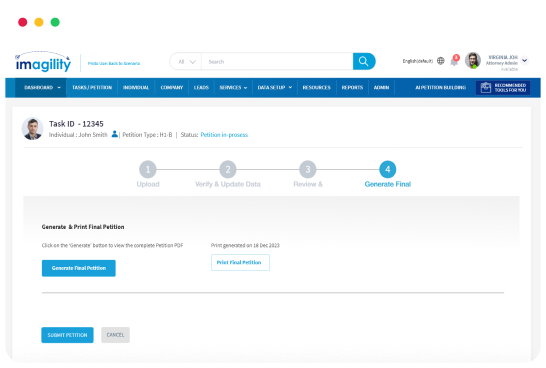Open the Reports menu item
This screenshot has width=546, height=368.
[x=352, y=88]
